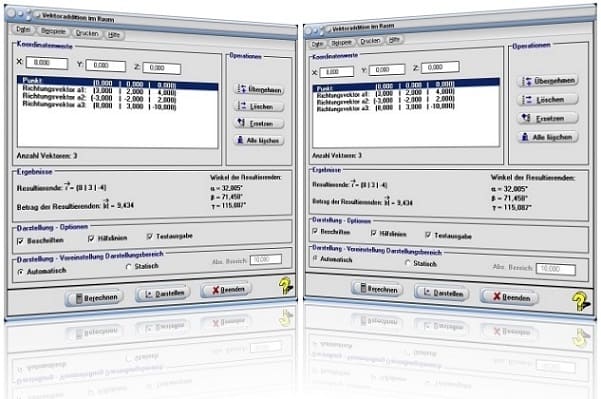Click Löschen button in left window
Screen dimensions: 601x399
pyautogui.click(x=259, y=106)
